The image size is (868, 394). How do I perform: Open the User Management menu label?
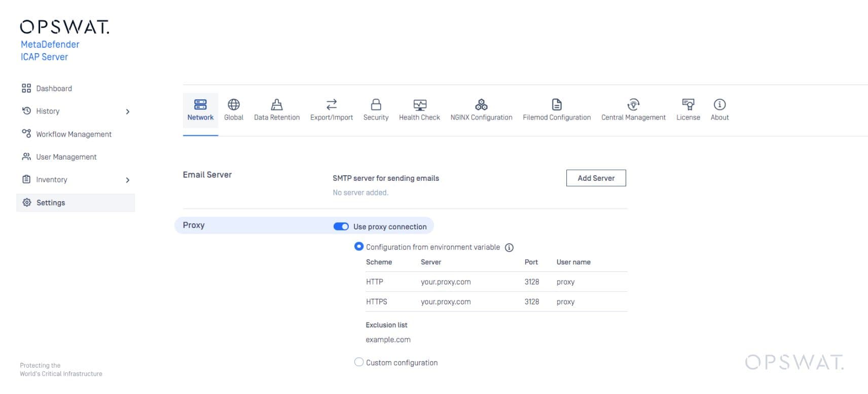[x=66, y=157]
